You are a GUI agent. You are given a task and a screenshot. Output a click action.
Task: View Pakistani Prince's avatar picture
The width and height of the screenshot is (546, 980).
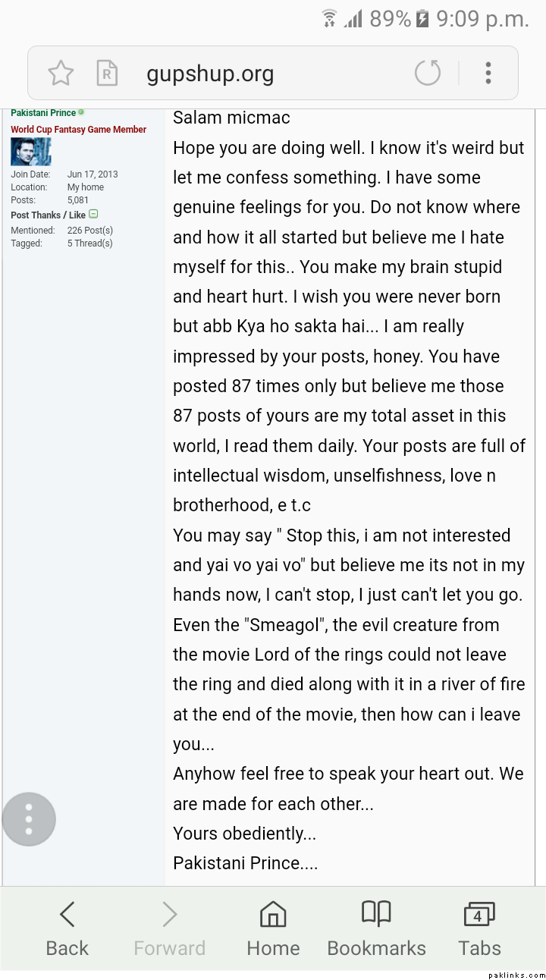click(x=30, y=152)
